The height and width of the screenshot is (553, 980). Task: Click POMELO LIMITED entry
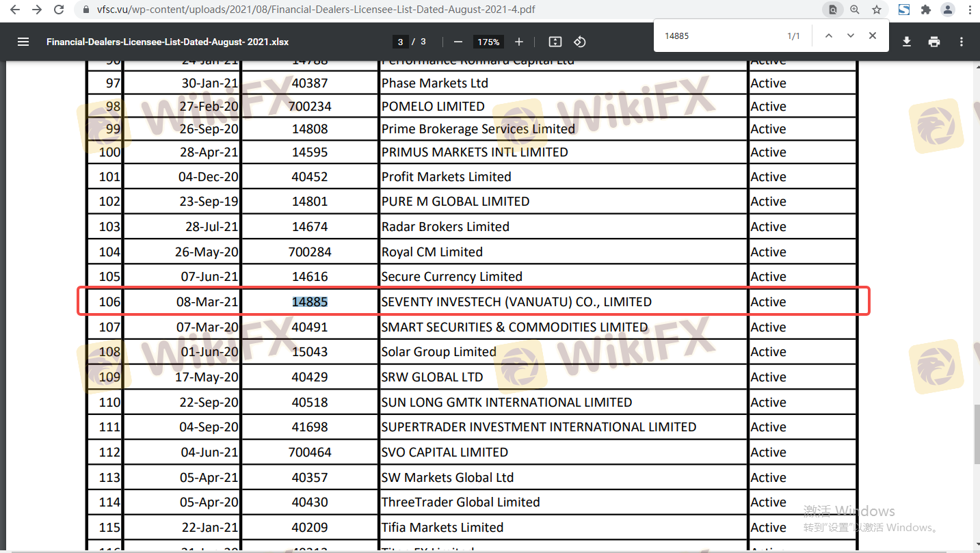(x=433, y=107)
